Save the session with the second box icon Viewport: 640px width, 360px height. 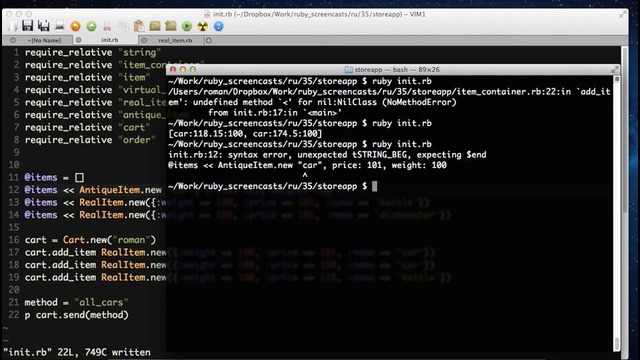click(x=171, y=27)
